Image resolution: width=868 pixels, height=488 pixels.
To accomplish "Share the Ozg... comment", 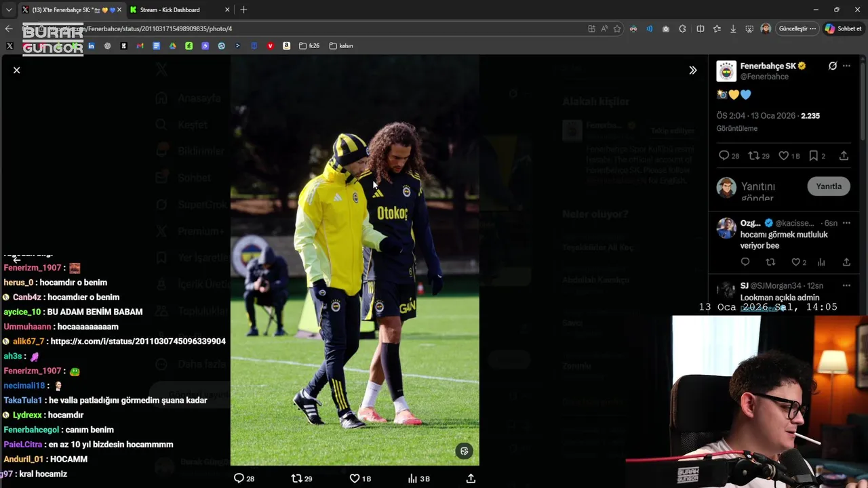I will tap(846, 262).
